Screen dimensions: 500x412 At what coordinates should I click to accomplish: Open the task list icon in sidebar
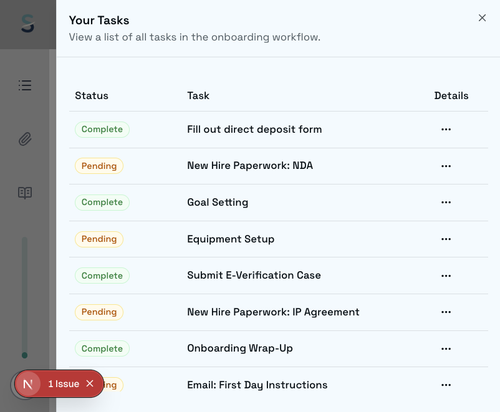click(25, 85)
